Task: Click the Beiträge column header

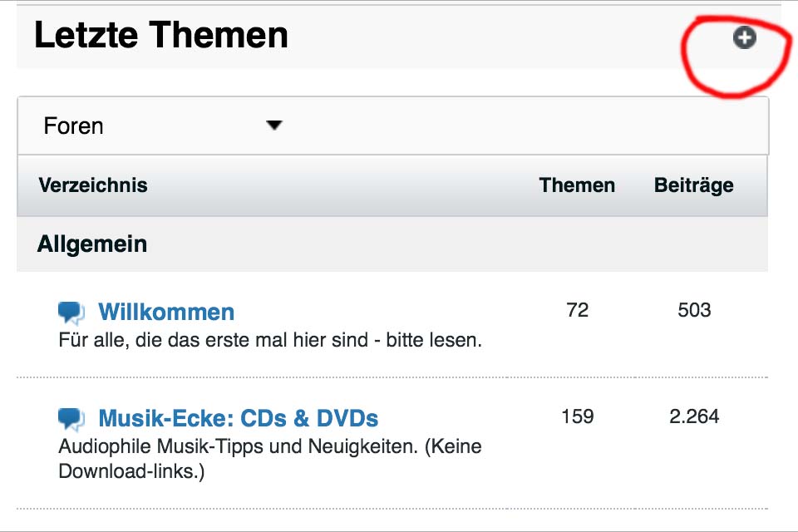Action: [693, 185]
